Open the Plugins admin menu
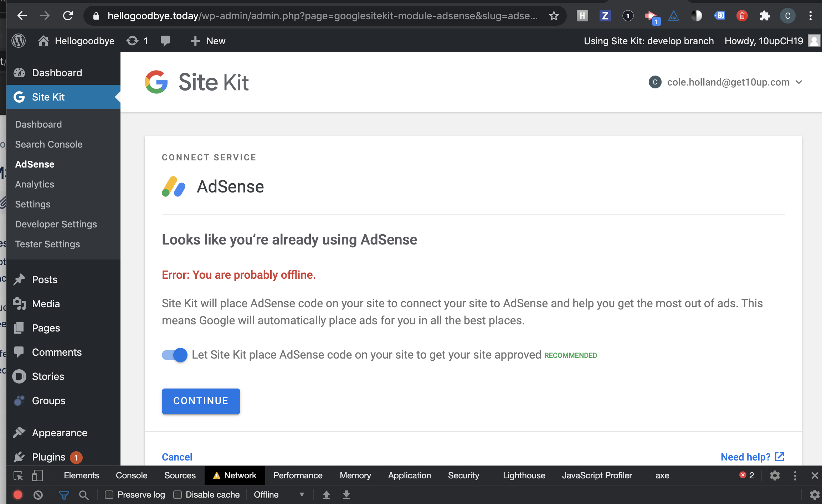The height and width of the screenshot is (504, 822). pyautogui.click(x=48, y=457)
